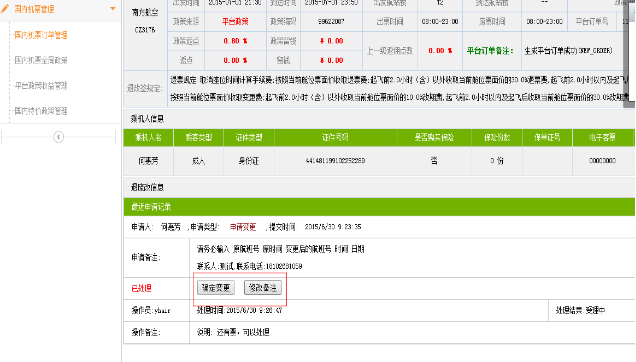Image resolution: width=636 pixels, height=362 pixels.
Task: Open the 国内机票管理 sidebar section title
Action: coord(34,9)
